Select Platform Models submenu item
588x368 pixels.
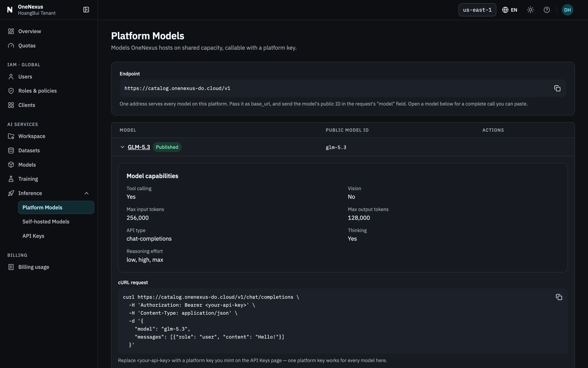point(56,207)
